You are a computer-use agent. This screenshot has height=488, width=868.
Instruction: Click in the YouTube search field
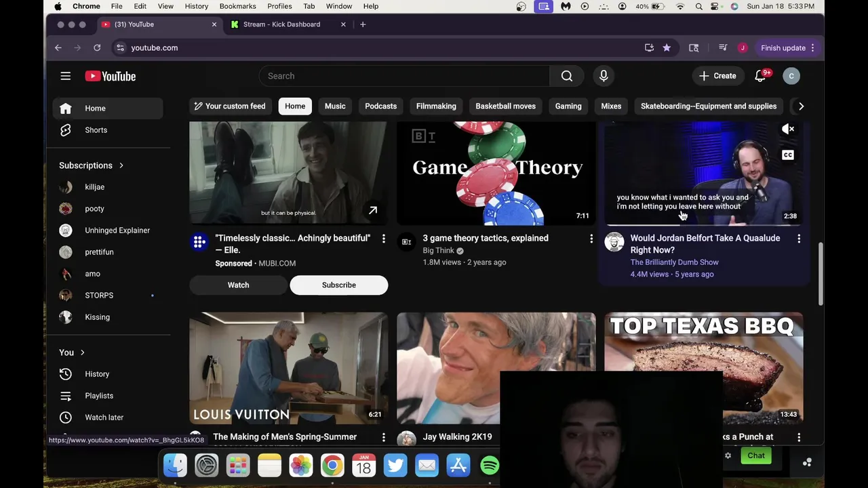click(x=404, y=76)
